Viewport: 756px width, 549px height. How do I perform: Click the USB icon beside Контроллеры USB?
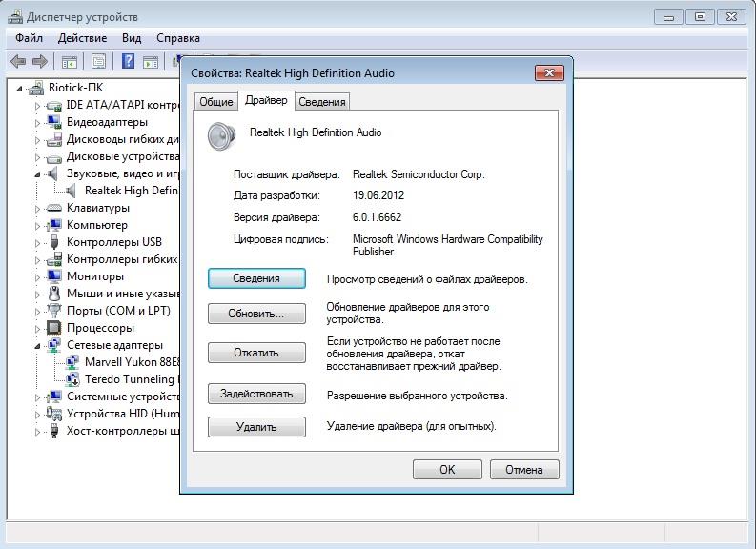[x=53, y=242]
